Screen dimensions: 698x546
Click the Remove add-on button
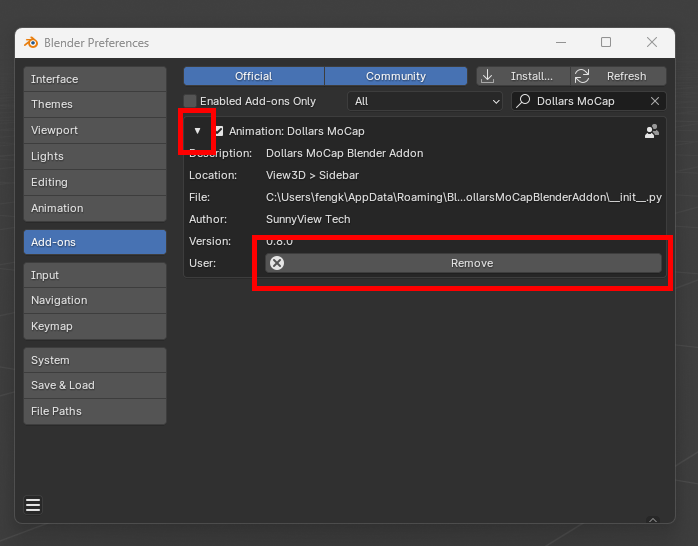click(471, 263)
